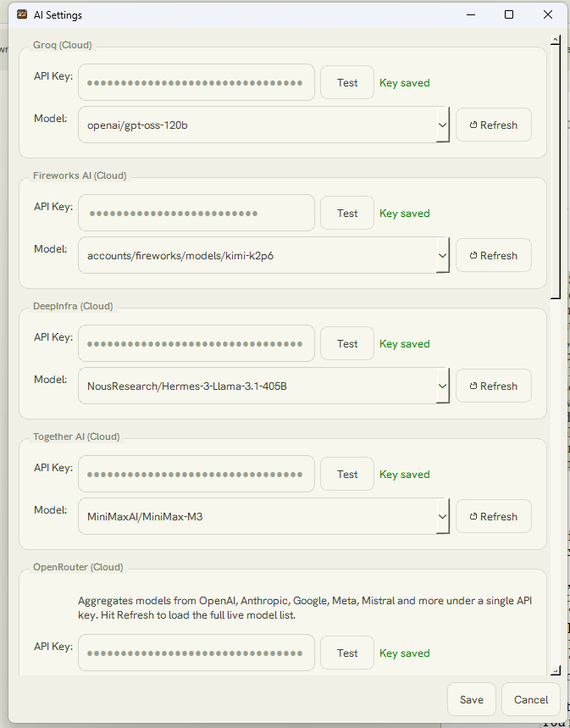Screen dimensions: 570x728
Task: Click the Fireworks AI 'Key saved' status text
Action: pos(404,213)
